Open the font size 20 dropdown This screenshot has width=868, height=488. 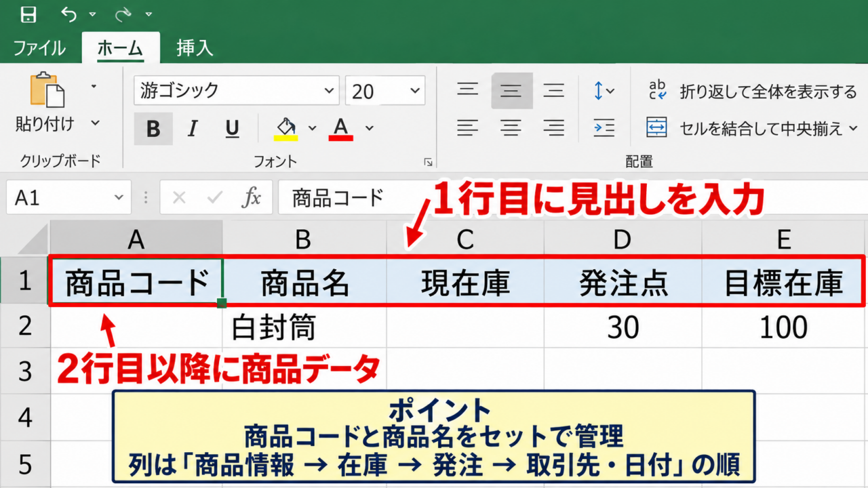pyautogui.click(x=414, y=91)
